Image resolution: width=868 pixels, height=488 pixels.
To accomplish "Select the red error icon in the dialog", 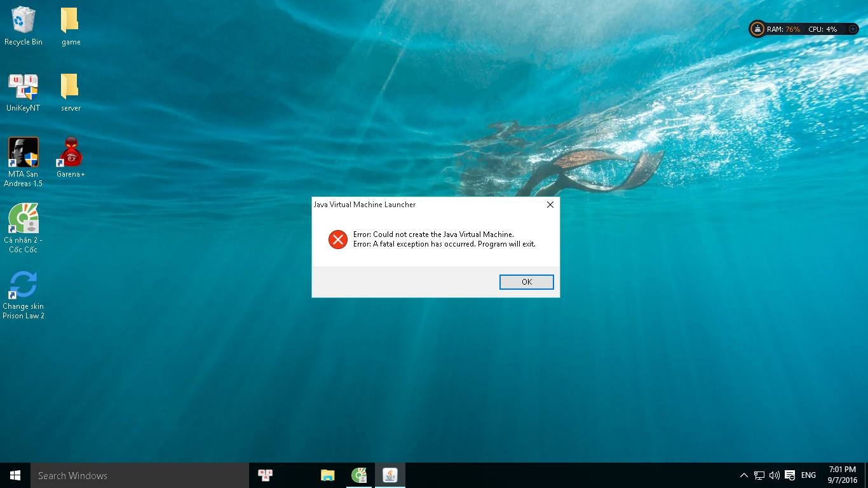I will [337, 239].
